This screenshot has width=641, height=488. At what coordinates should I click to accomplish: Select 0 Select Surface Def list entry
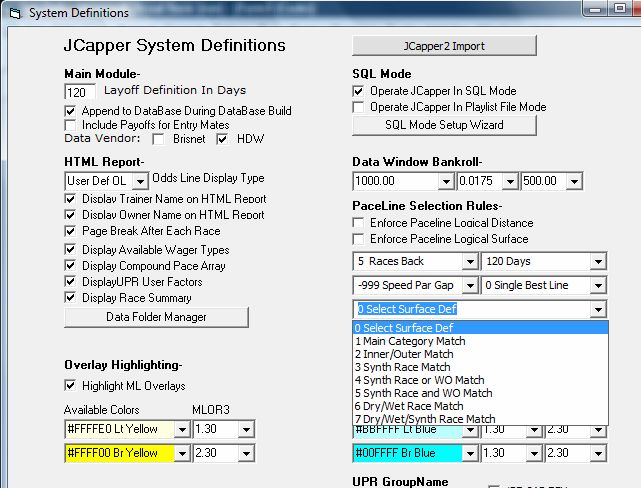coord(480,328)
